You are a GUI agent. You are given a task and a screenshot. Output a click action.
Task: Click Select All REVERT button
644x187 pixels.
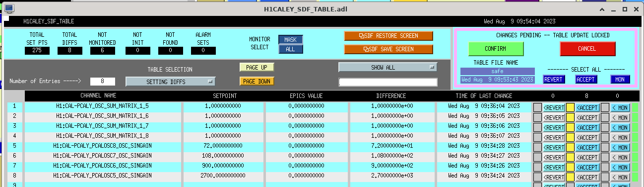coord(554,79)
